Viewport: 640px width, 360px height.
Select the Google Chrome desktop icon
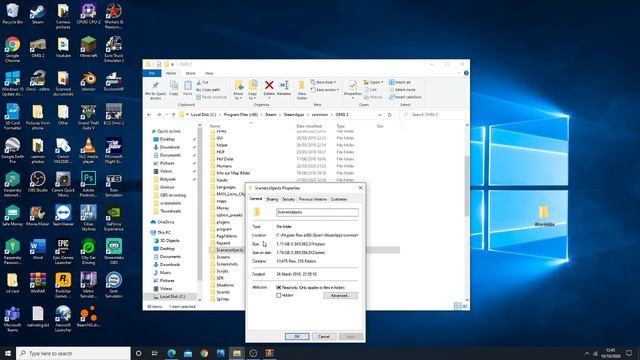(x=13, y=50)
